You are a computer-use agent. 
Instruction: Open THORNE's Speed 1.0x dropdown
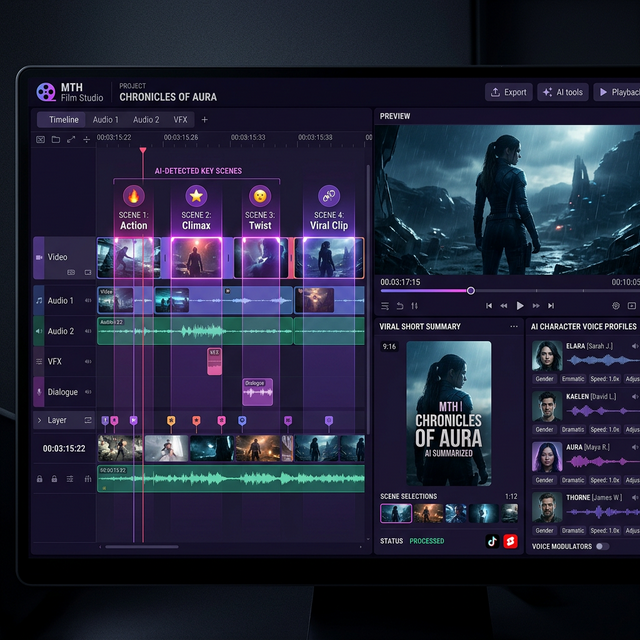point(604,531)
